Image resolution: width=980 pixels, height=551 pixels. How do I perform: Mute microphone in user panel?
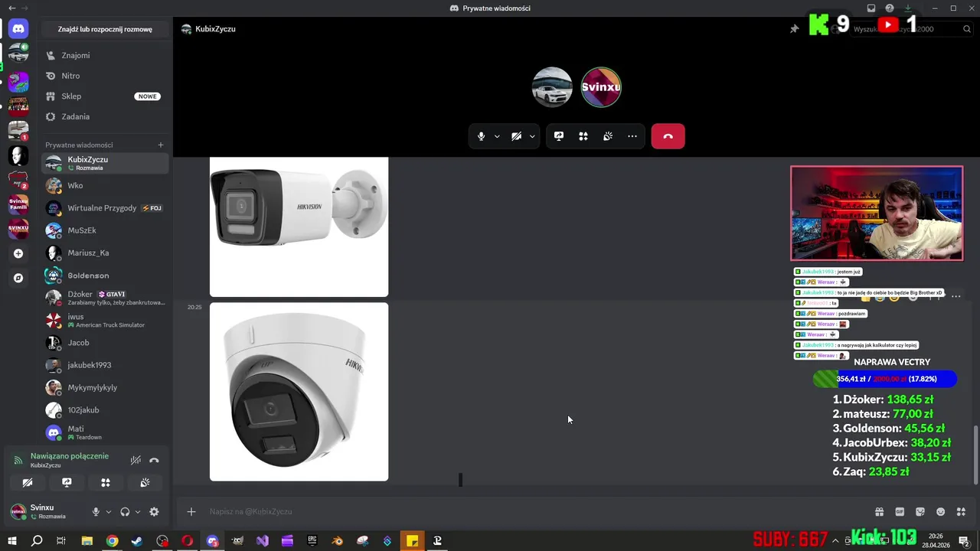pos(96,512)
